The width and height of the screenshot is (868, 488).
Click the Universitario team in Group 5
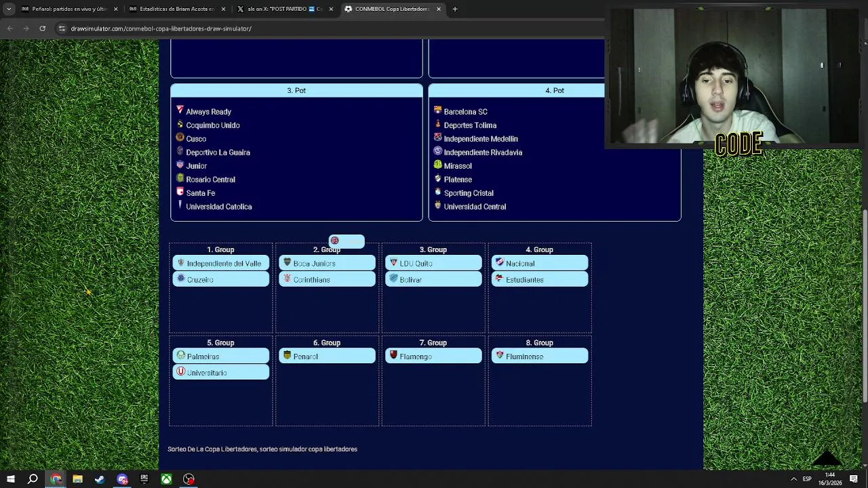(x=221, y=372)
